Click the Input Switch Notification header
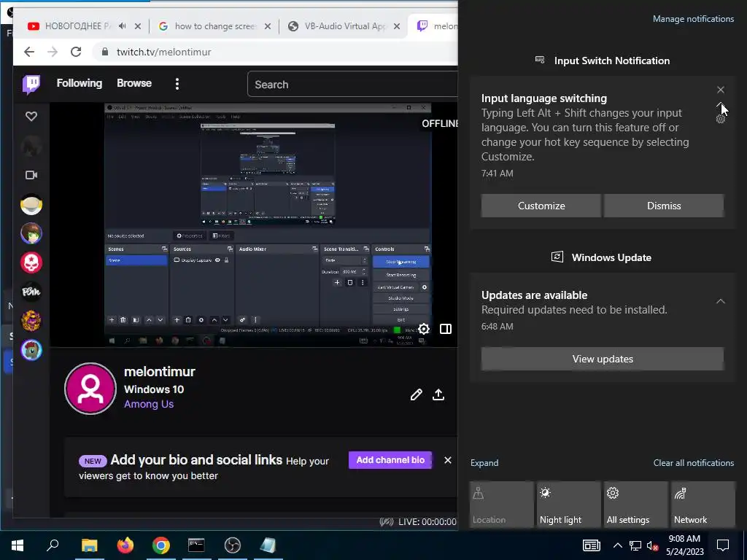This screenshot has width=747, height=560. [x=602, y=61]
